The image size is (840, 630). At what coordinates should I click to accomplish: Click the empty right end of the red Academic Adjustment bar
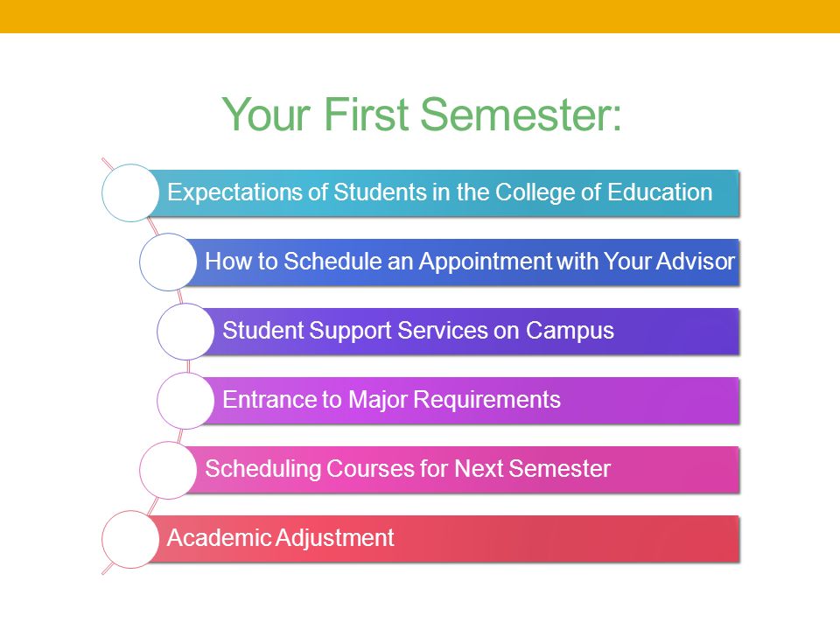click(568, 538)
